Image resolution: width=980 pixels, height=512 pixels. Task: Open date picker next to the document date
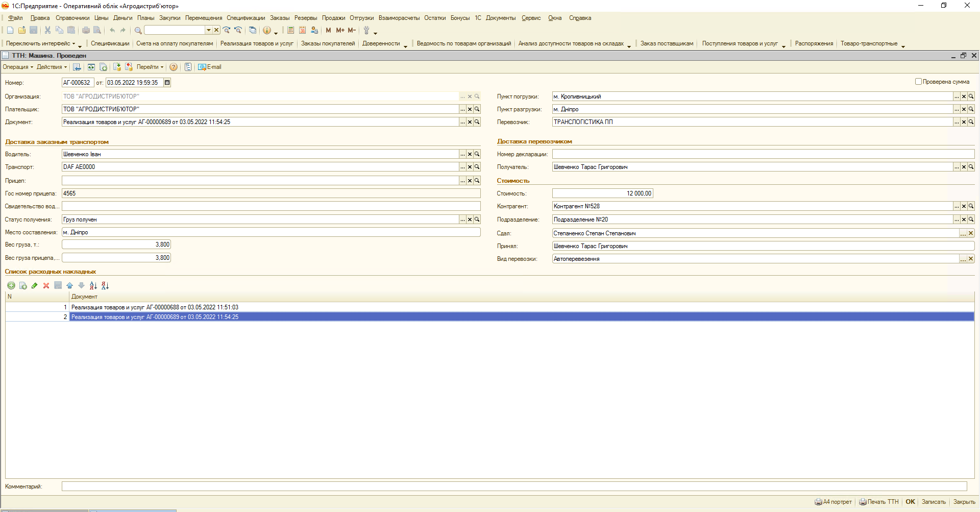click(167, 83)
